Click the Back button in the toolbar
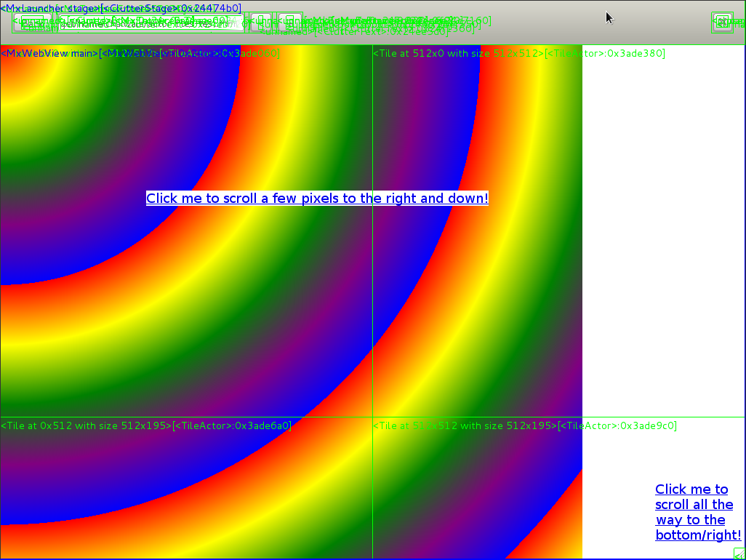This screenshot has height=560, width=746. pyautogui.click(x=32, y=23)
